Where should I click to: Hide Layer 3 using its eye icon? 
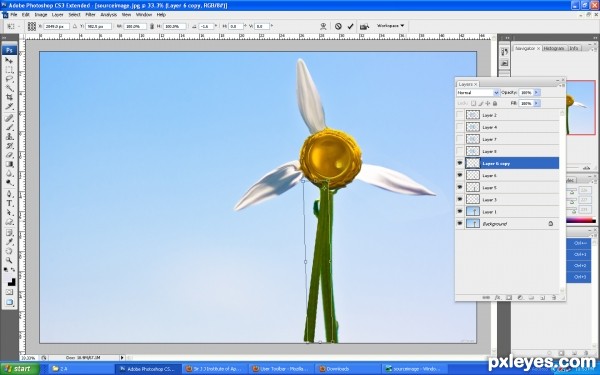point(460,199)
